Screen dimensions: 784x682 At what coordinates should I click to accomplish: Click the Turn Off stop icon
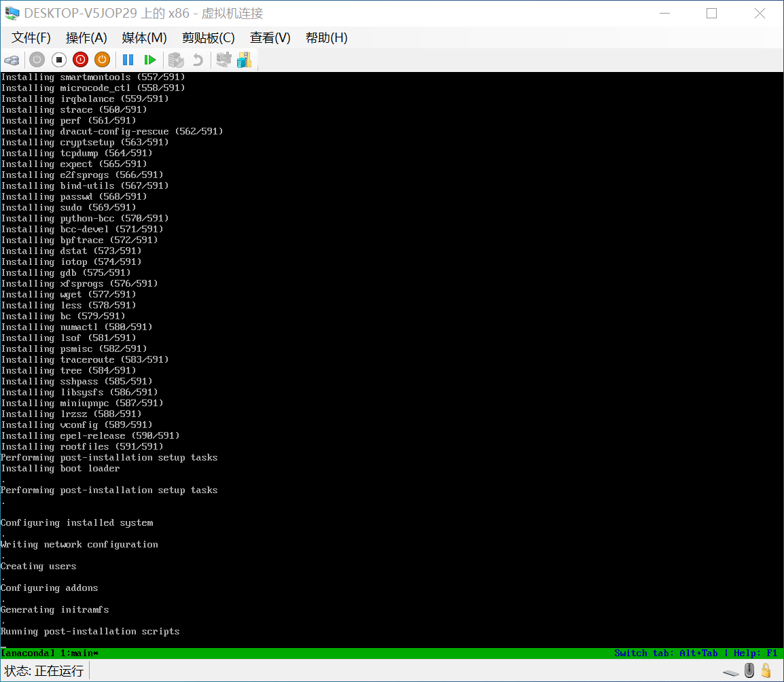pos(59,60)
